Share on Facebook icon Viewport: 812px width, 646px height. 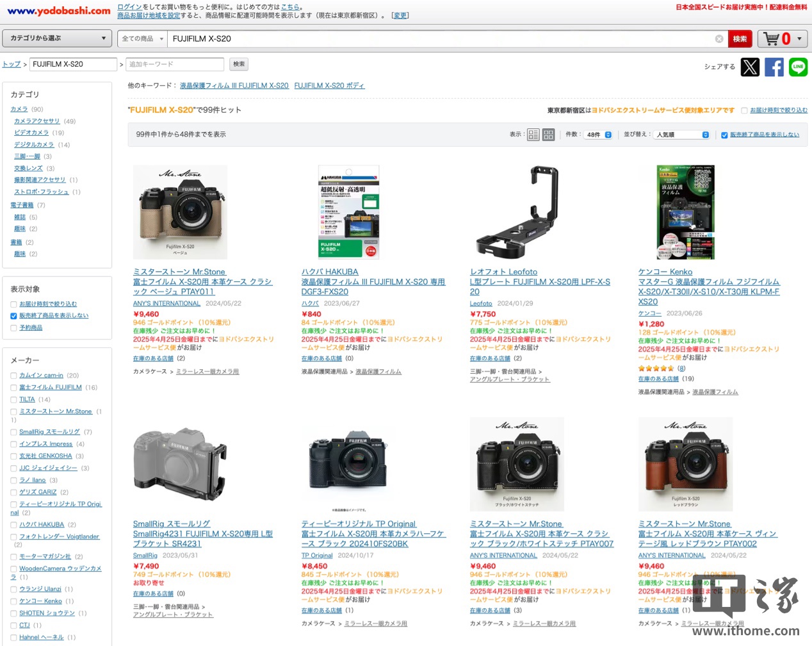(x=774, y=67)
